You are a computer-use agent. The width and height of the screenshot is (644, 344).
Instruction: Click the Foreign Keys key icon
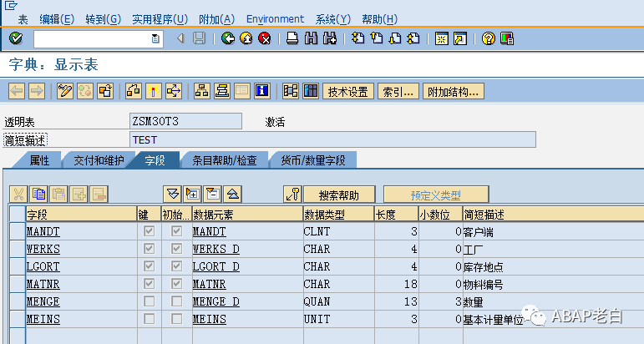[292, 194]
